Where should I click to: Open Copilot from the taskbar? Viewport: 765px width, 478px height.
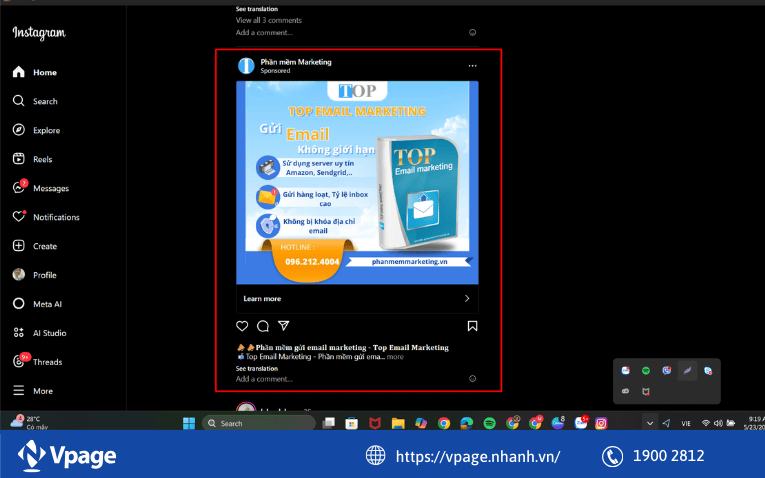pyautogui.click(x=421, y=423)
